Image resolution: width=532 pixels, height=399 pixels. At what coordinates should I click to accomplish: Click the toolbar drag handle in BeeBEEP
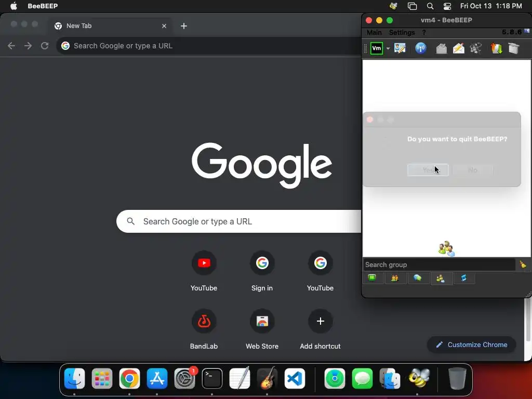pyautogui.click(x=365, y=48)
